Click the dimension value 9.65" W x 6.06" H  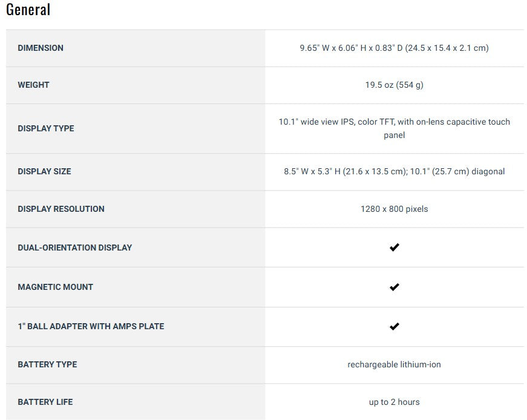[394, 48]
